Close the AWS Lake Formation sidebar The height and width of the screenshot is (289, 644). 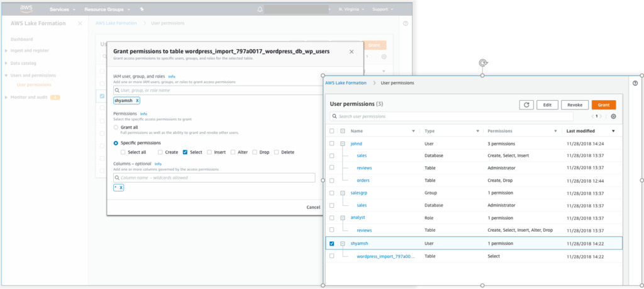(80, 23)
